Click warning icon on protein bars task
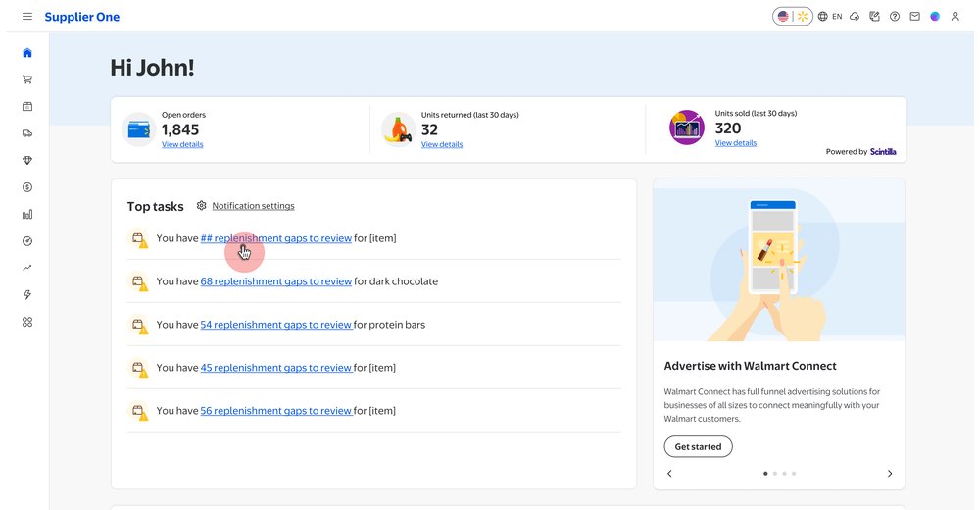The height and width of the screenshot is (510, 980). [x=139, y=326]
